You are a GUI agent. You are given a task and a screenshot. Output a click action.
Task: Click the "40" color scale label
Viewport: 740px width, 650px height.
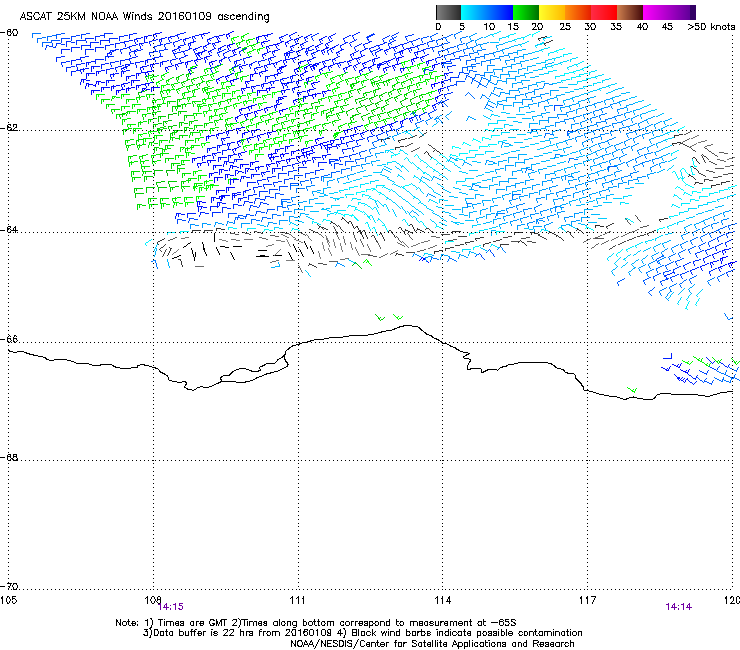click(642, 27)
